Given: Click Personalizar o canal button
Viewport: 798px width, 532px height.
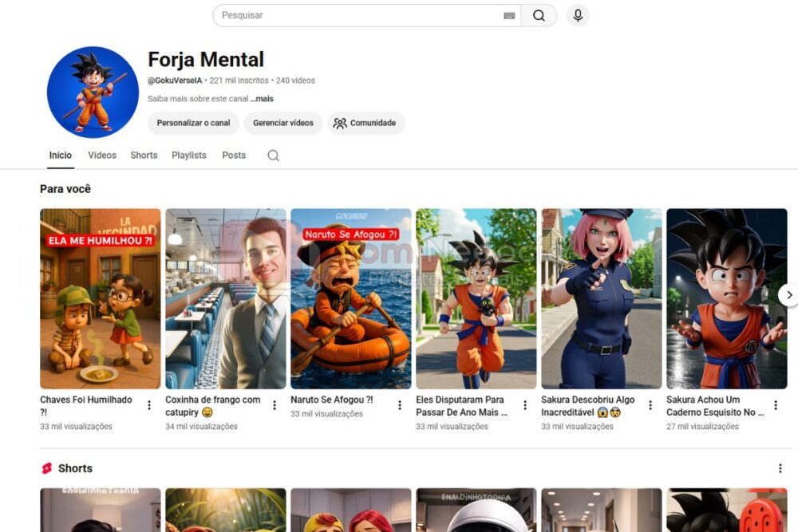Looking at the screenshot, I should coord(193,123).
